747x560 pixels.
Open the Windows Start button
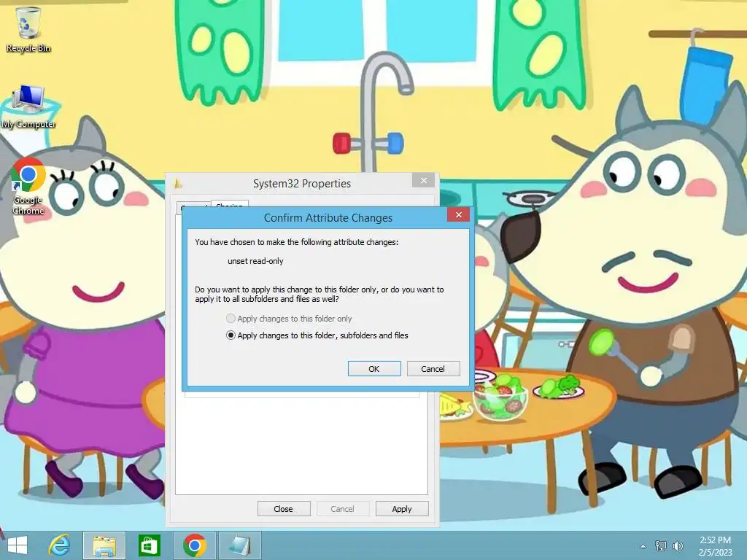pos(18,545)
